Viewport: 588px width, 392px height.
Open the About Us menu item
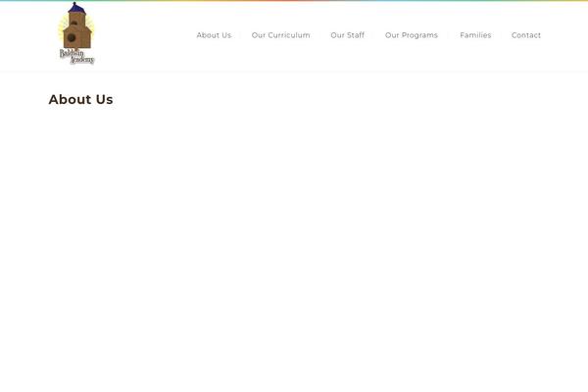coord(214,35)
